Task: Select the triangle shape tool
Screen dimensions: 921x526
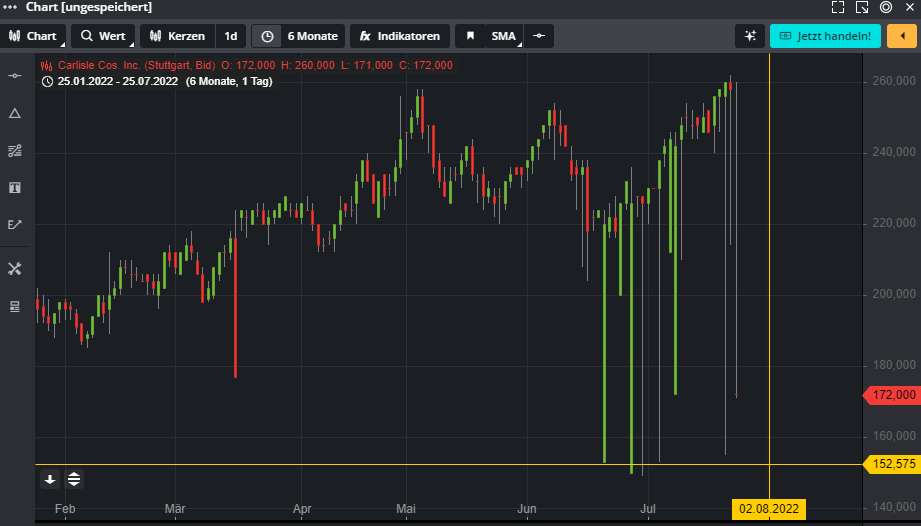Action: pos(15,113)
